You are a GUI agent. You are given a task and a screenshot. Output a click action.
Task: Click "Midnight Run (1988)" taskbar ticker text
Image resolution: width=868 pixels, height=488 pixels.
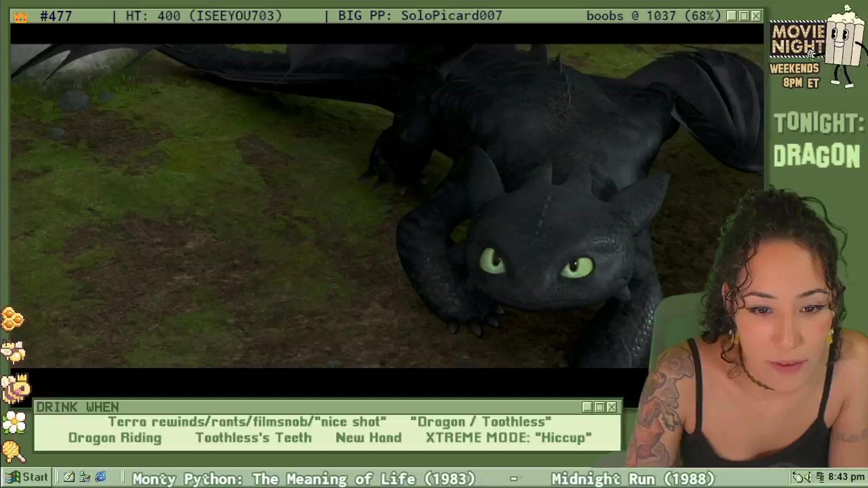point(633,479)
